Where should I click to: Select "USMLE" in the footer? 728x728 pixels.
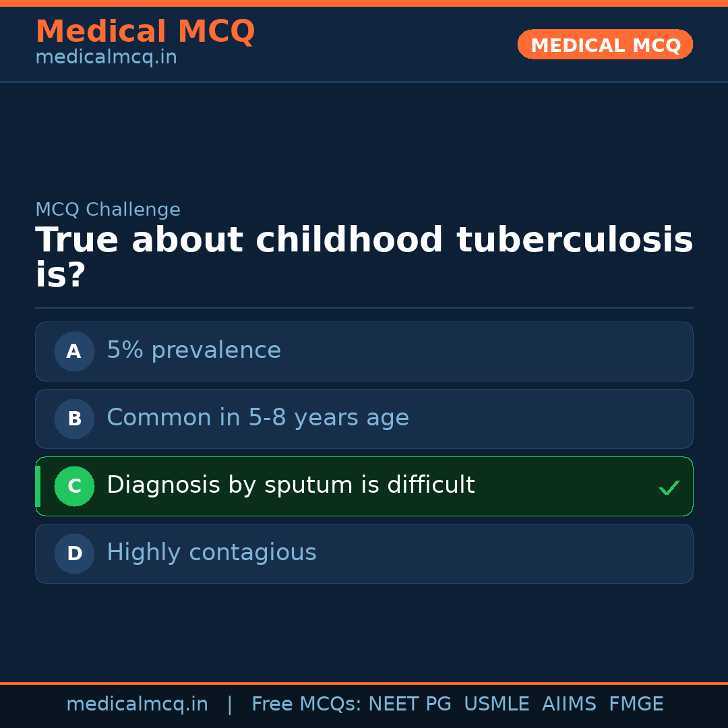(496, 704)
